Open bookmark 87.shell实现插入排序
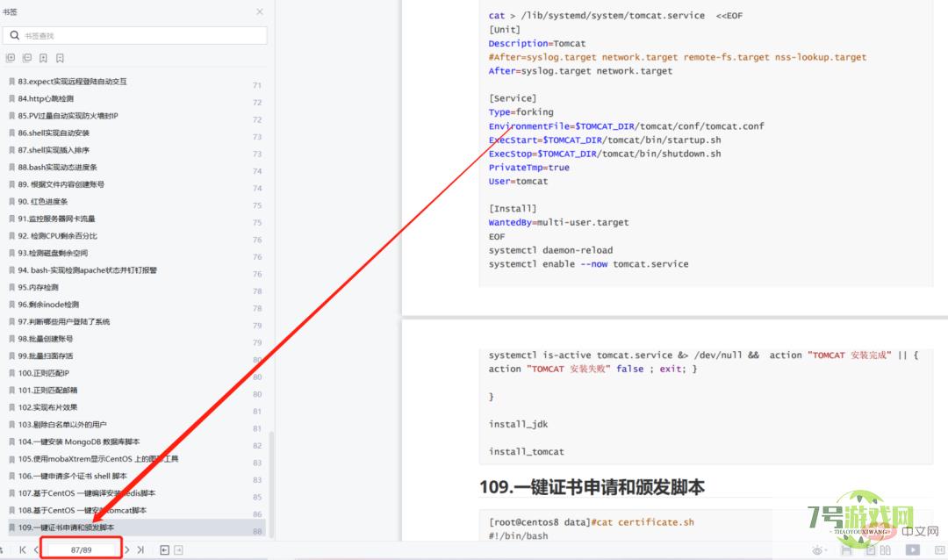 54,150
